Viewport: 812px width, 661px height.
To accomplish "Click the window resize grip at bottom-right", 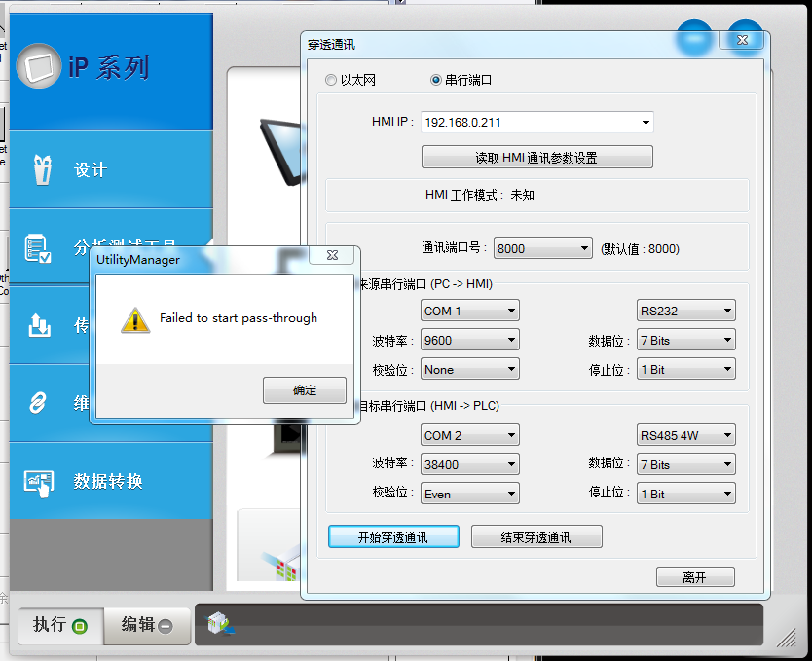I will [785, 637].
